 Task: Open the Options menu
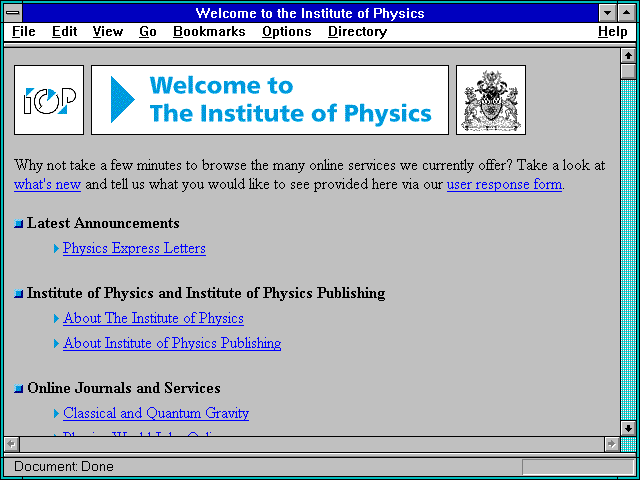click(287, 31)
